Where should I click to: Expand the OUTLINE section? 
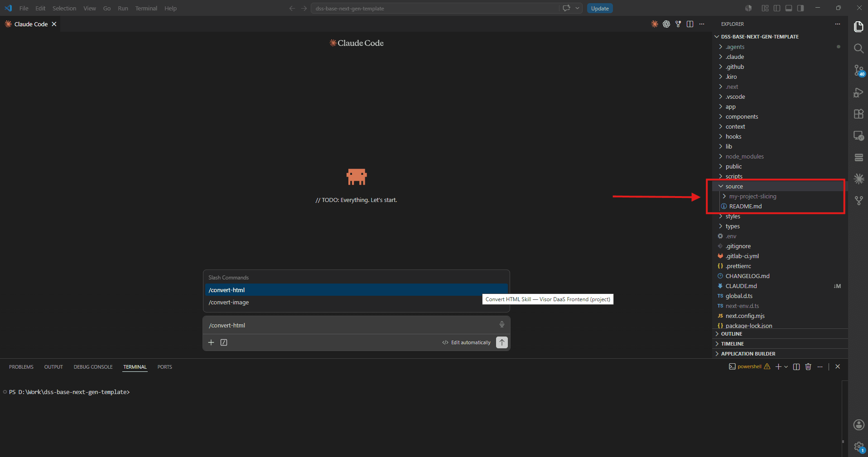(779, 334)
